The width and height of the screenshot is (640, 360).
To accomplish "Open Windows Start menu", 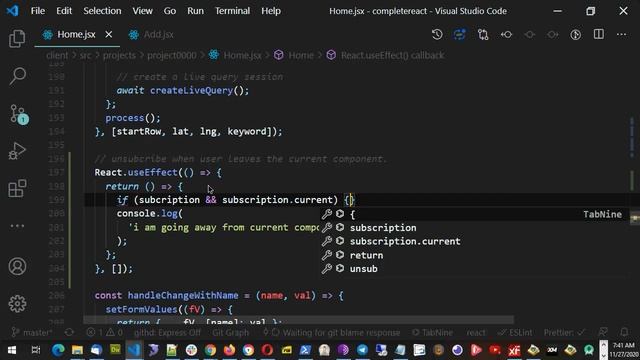I will tap(11, 350).
